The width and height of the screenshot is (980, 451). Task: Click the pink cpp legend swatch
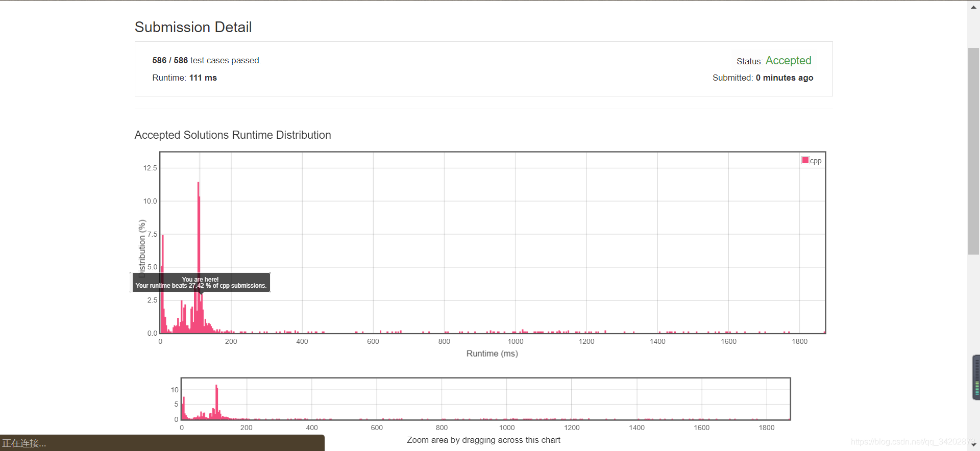point(805,160)
